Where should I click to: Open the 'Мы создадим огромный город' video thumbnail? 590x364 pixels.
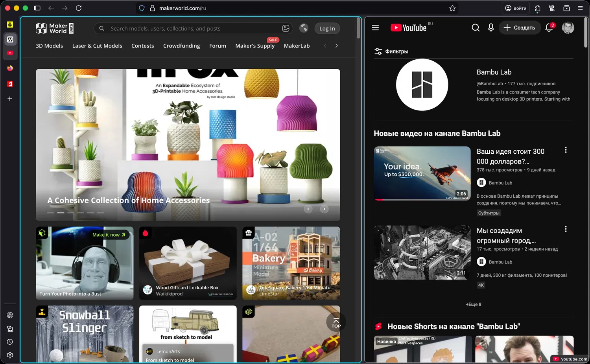422,252
